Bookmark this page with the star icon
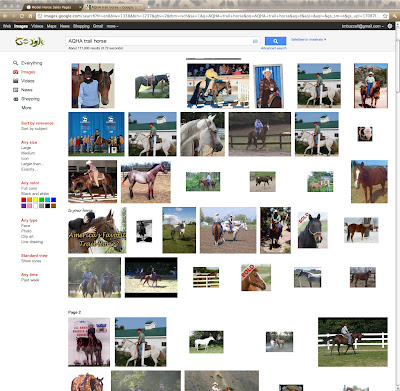 point(385,16)
